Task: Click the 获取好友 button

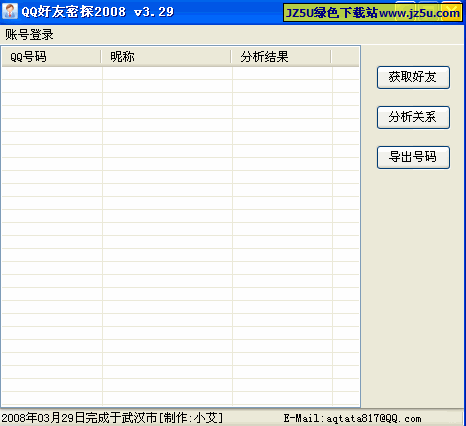Action: coord(413,77)
